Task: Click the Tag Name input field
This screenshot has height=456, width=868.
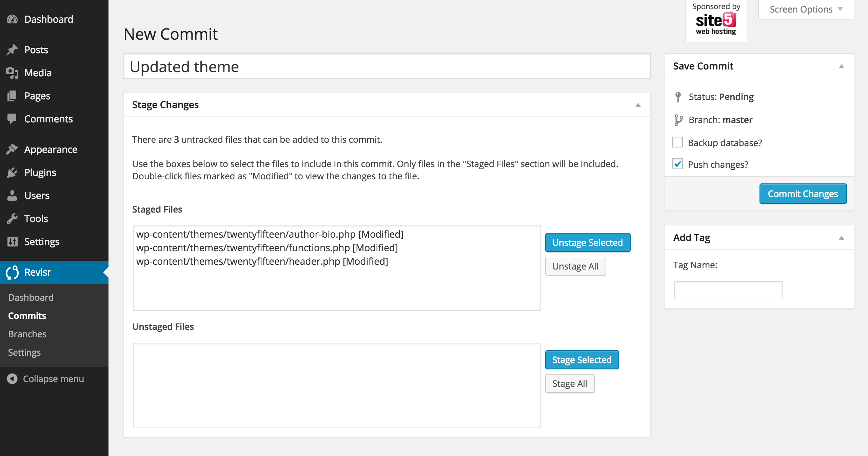Action: click(728, 290)
